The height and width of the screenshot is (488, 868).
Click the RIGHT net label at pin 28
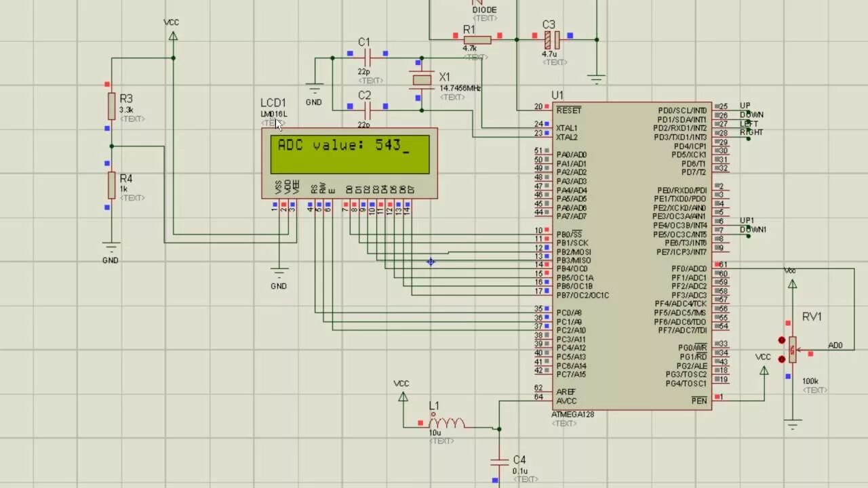(751, 133)
